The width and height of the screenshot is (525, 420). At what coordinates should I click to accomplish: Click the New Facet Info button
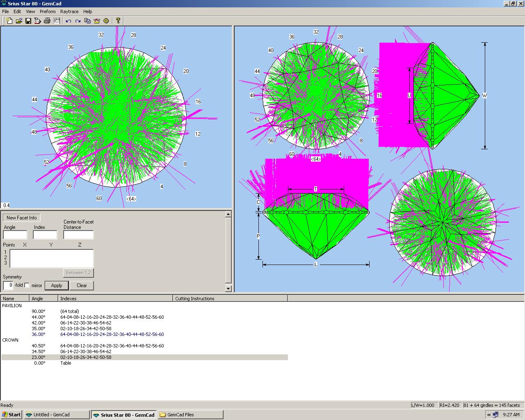pyautogui.click(x=21, y=218)
